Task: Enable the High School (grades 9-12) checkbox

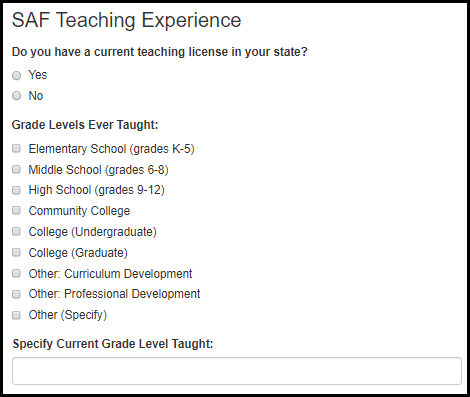Action: 16,190
